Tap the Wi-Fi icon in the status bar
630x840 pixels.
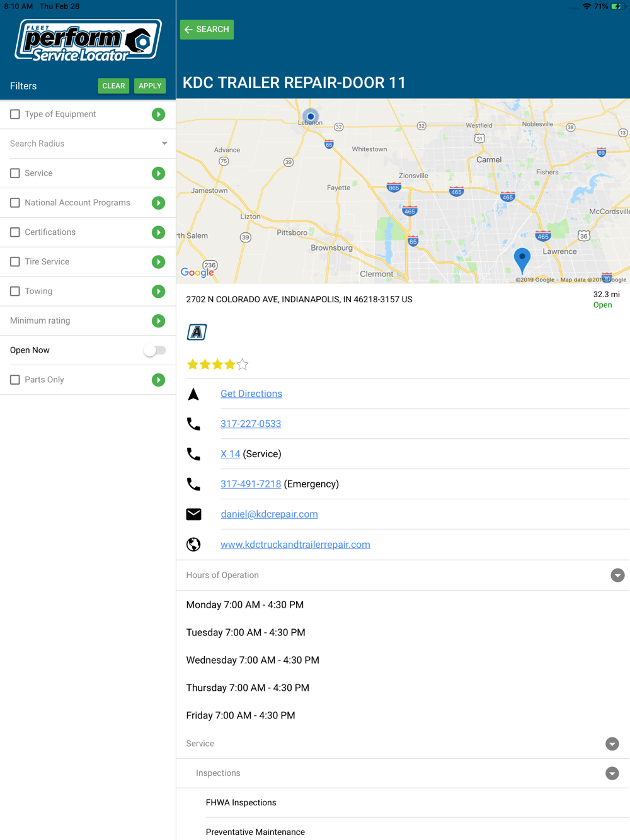(x=587, y=6)
